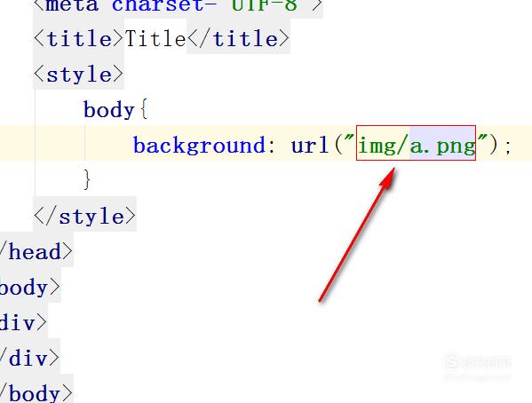Viewport: 532px width, 403px height.
Task: Click the meta charset line
Action: coord(178,5)
